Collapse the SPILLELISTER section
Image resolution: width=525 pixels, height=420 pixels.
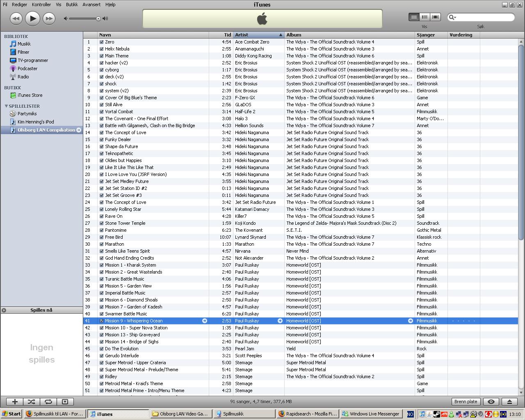pos(6,106)
